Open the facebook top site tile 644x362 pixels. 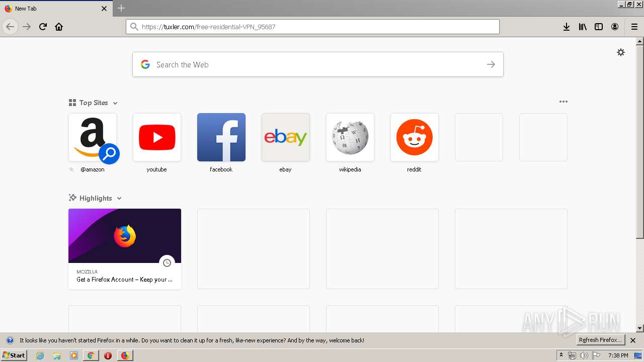click(221, 137)
